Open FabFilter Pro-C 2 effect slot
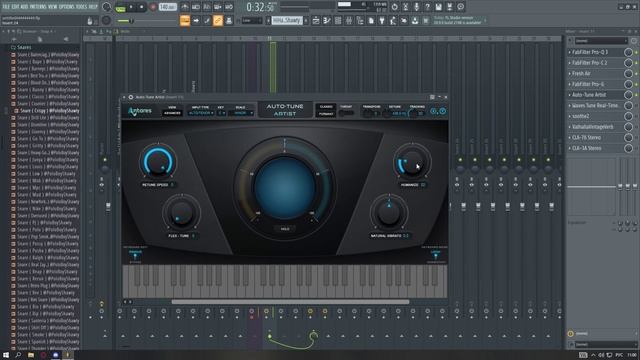 [589, 63]
